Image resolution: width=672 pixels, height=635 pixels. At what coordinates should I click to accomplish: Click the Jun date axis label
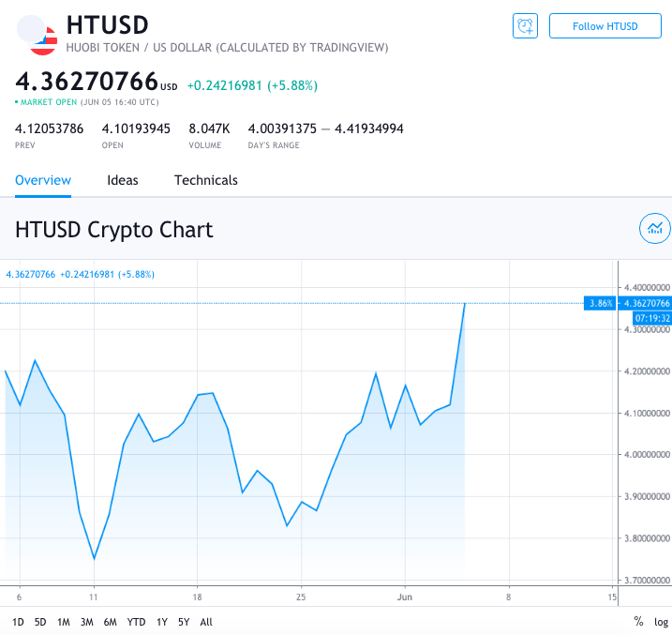(x=405, y=597)
